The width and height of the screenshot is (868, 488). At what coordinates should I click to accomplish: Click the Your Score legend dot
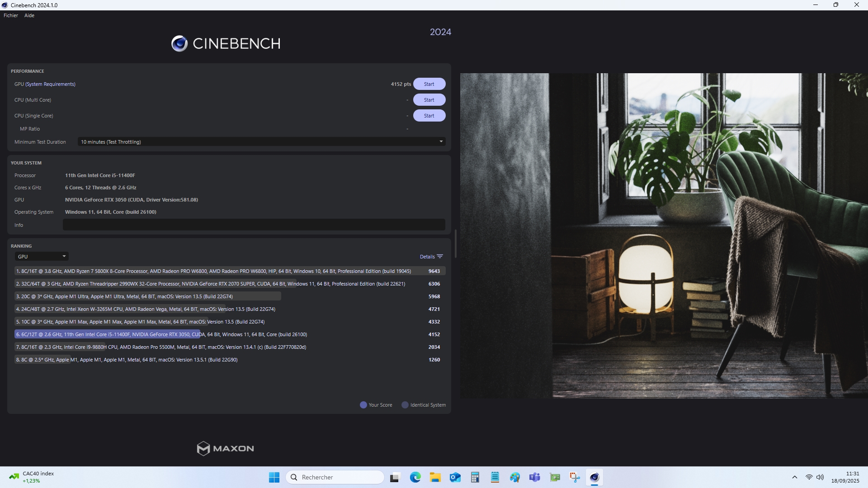(363, 405)
